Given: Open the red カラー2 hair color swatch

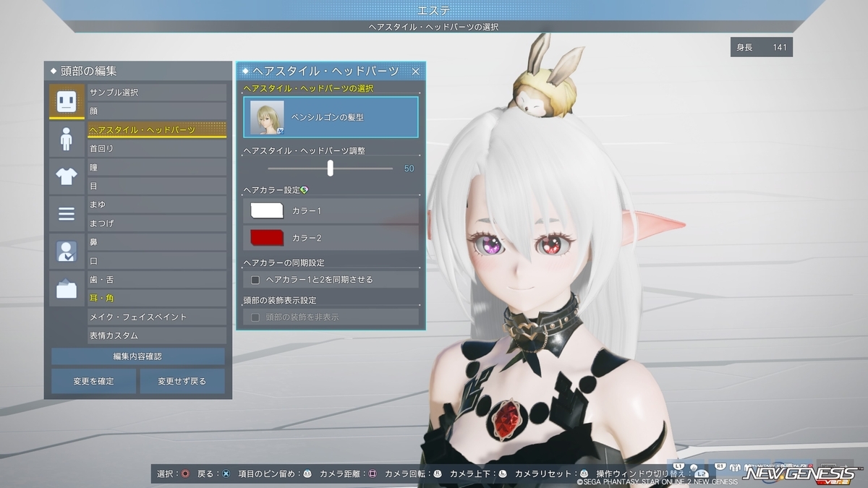Looking at the screenshot, I should 267,238.
